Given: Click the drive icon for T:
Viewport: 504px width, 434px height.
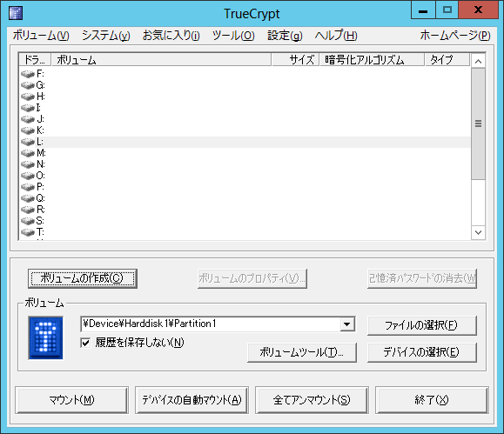Looking at the screenshot, I should 28,232.
